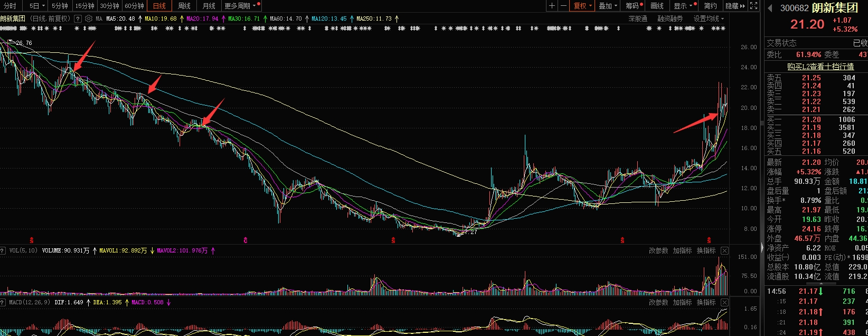Click the MA5:20.48 indicator value
Viewport: 868px width, 336px height.
[x=120, y=18]
